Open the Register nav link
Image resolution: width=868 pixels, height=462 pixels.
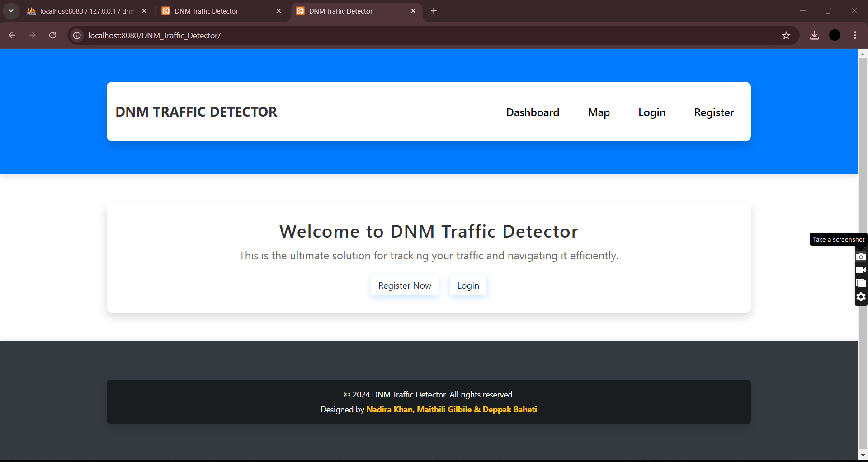pyautogui.click(x=714, y=112)
